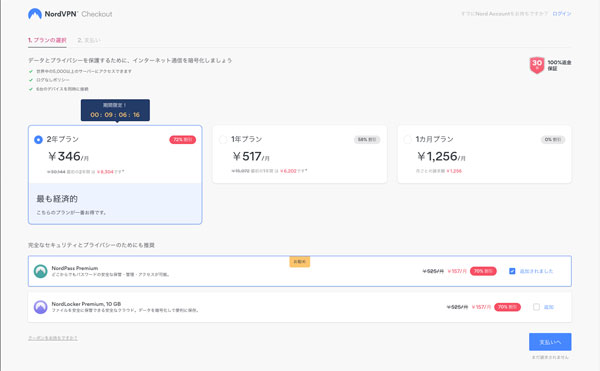Click the NordLocker Premium icon
This screenshot has width=600, height=371.
(x=41, y=307)
